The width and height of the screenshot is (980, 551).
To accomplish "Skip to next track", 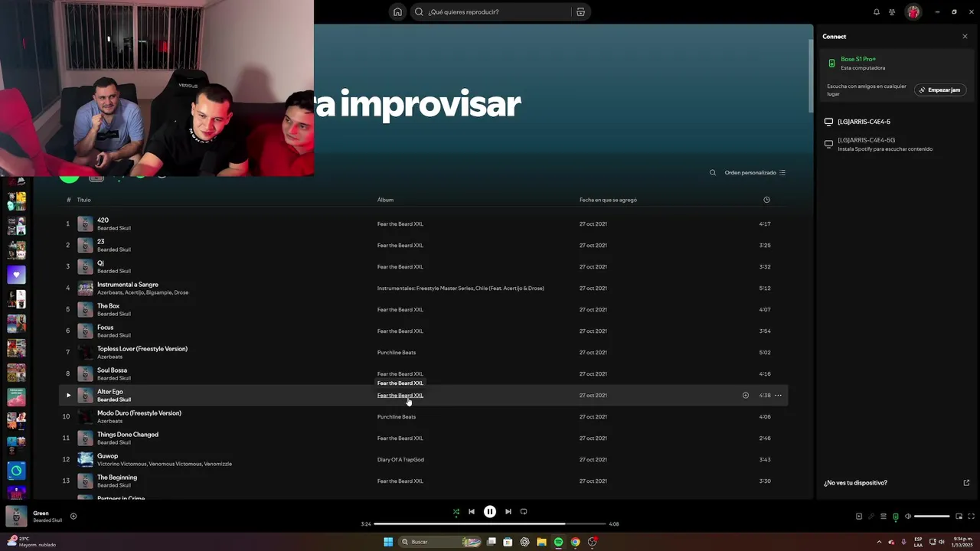I will (x=508, y=512).
